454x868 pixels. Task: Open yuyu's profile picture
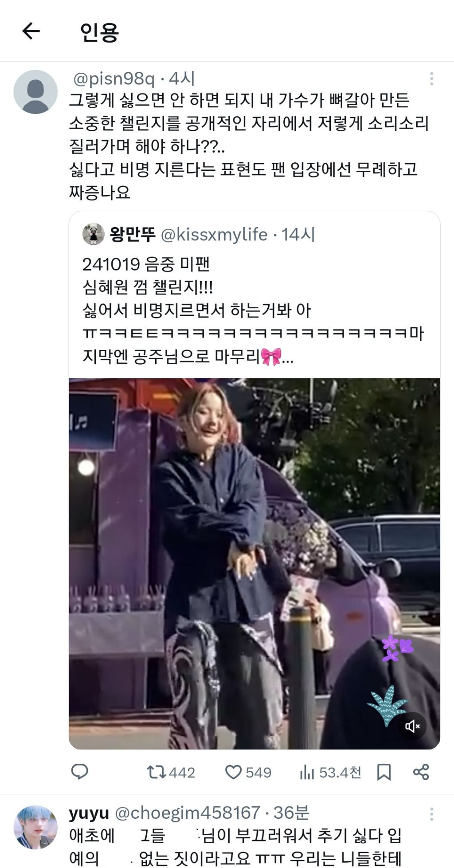pyautogui.click(x=35, y=827)
